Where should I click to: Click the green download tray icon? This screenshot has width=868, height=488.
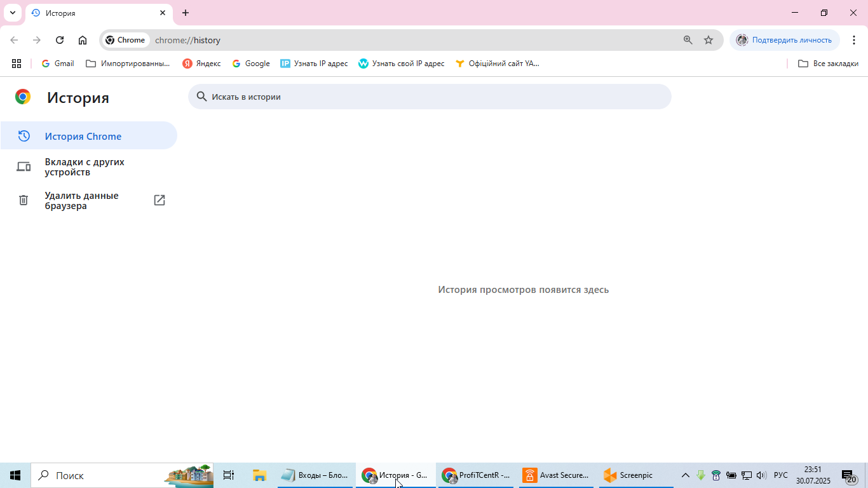click(x=701, y=475)
